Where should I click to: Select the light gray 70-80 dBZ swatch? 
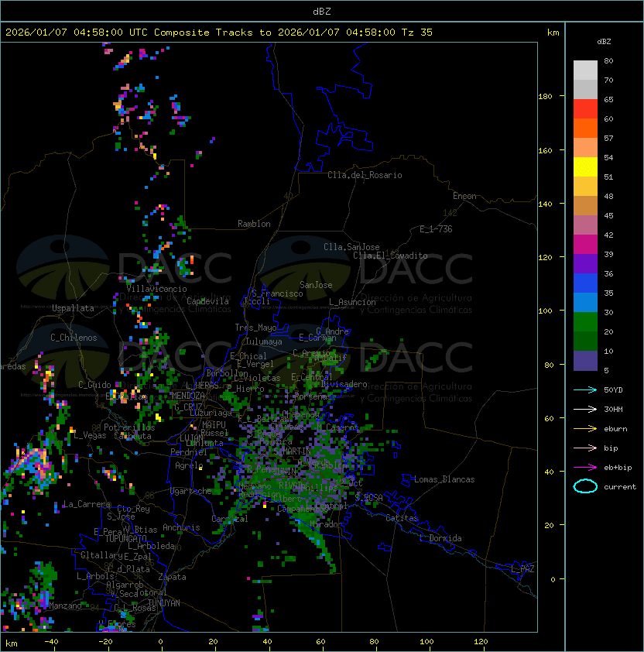pyautogui.click(x=585, y=70)
